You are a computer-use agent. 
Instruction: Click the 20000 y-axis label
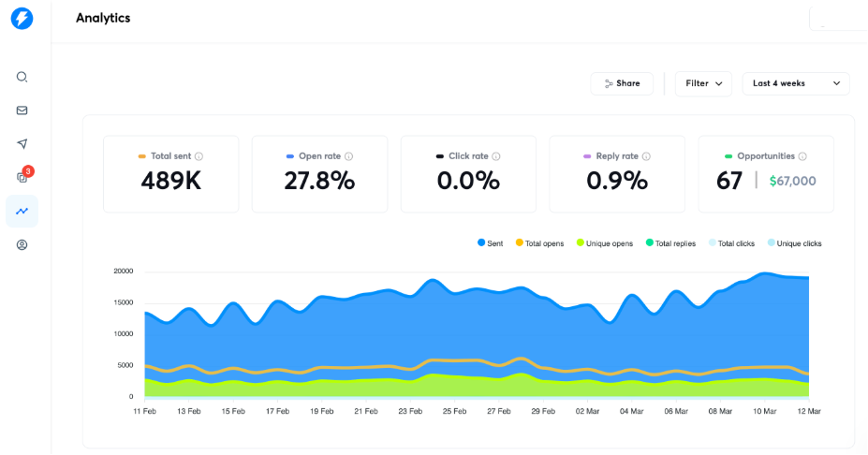[x=124, y=272]
